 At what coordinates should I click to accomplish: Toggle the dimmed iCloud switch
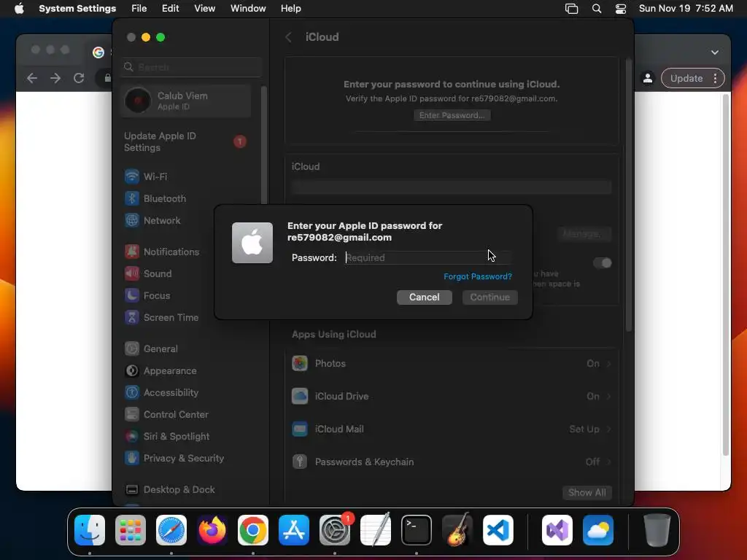pos(602,262)
